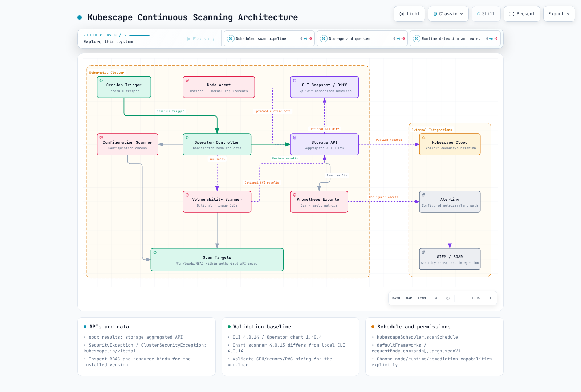Click the shield icon on Node Agent node
Screen dimensions: 581x392
click(x=187, y=81)
